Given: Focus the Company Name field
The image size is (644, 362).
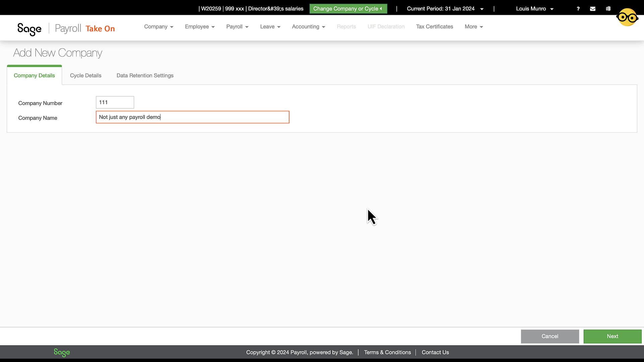Looking at the screenshot, I should point(193,117).
